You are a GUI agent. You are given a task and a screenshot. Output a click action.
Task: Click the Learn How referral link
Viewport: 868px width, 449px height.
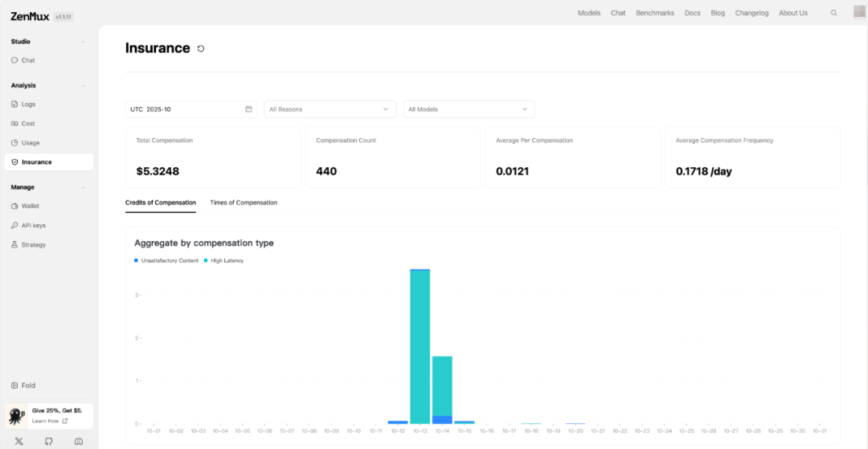pyautogui.click(x=50, y=421)
